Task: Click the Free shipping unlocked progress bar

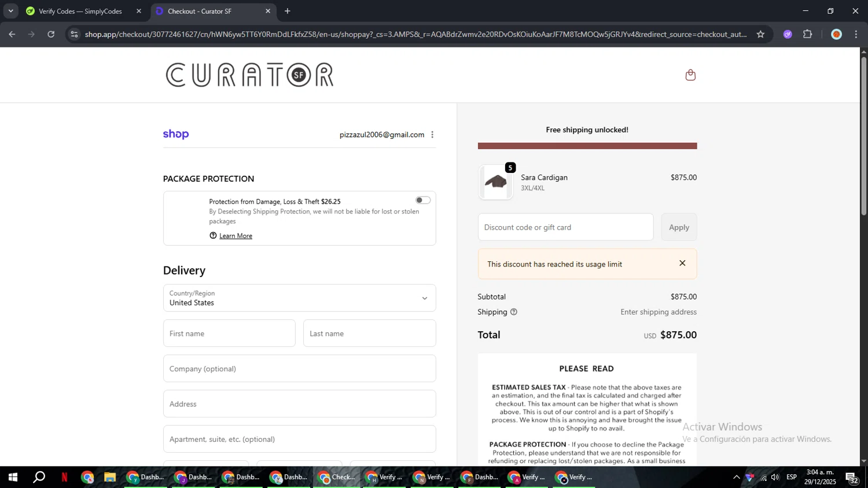Action: pos(587,146)
